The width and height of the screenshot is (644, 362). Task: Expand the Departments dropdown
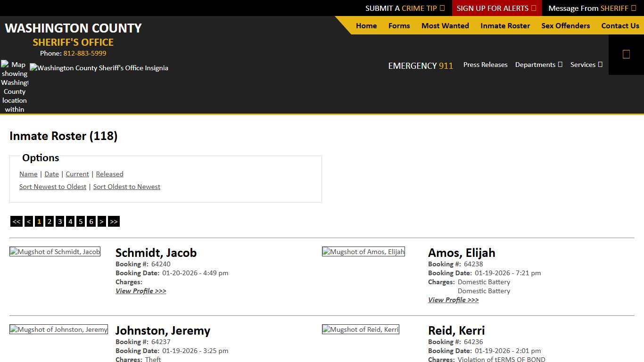538,65
